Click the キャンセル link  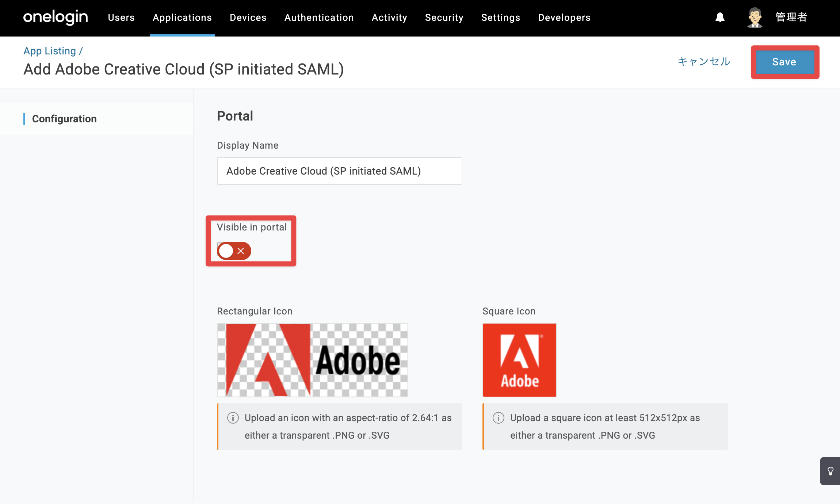tap(704, 61)
